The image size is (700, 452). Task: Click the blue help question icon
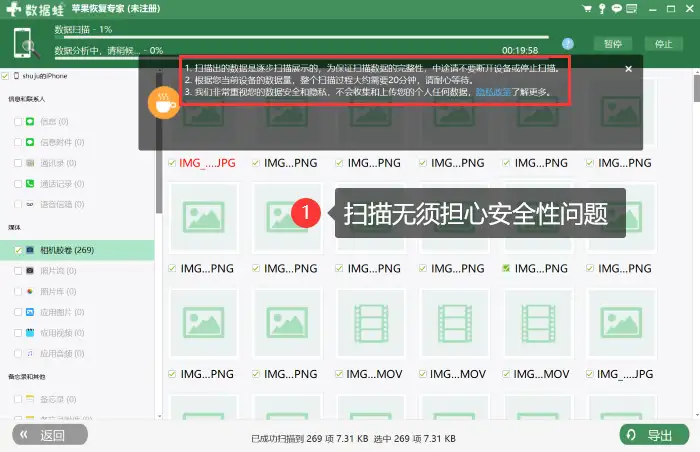[x=568, y=44]
